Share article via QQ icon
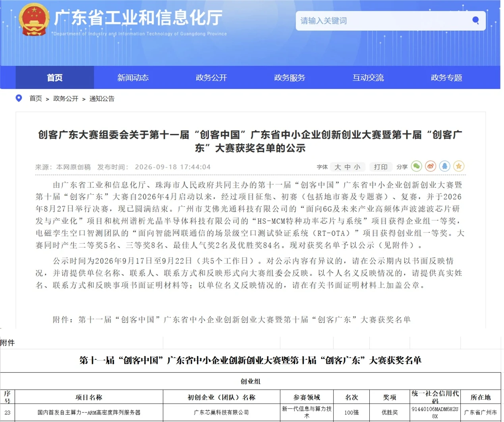 pyautogui.click(x=444, y=166)
